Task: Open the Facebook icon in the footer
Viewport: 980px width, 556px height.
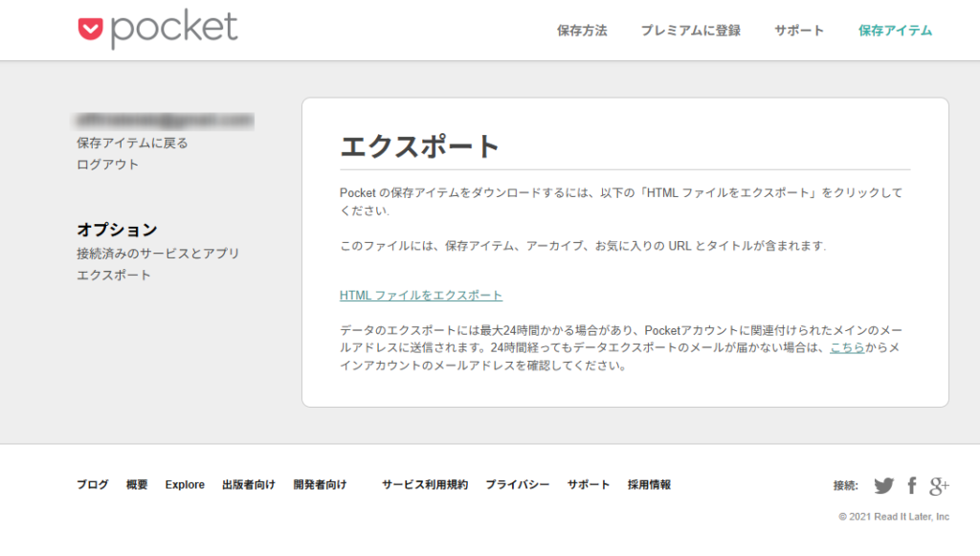Action: tap(912, 485)
